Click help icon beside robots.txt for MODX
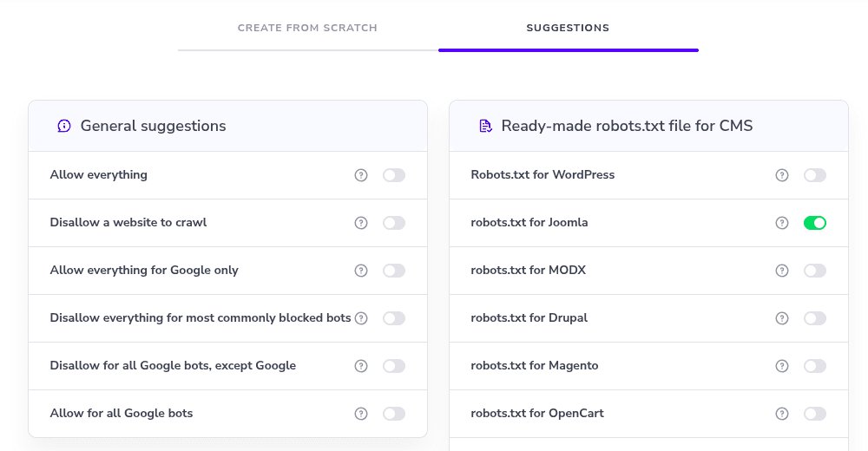This screenshot has width=868, height=451. (x=782, y=271)
